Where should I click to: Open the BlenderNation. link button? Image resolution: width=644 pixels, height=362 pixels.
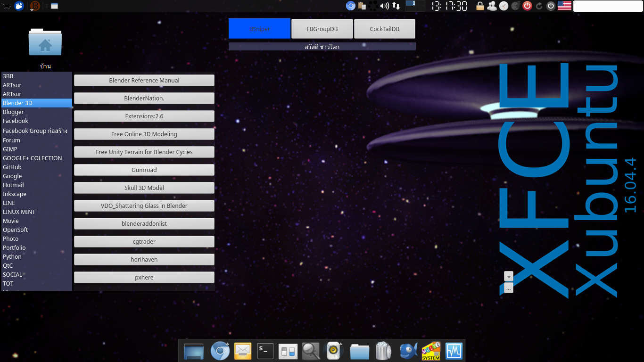click(144, 98)
